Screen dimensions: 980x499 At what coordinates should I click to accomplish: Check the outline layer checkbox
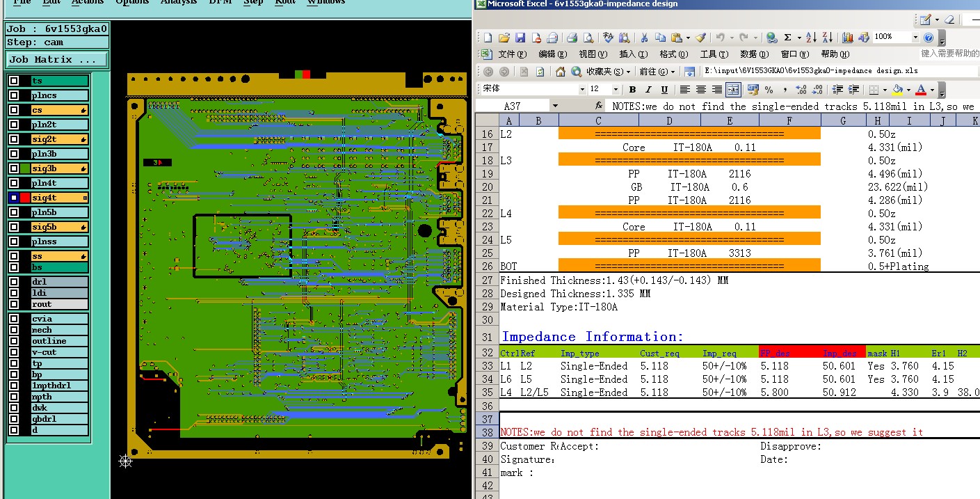[14, 341]
